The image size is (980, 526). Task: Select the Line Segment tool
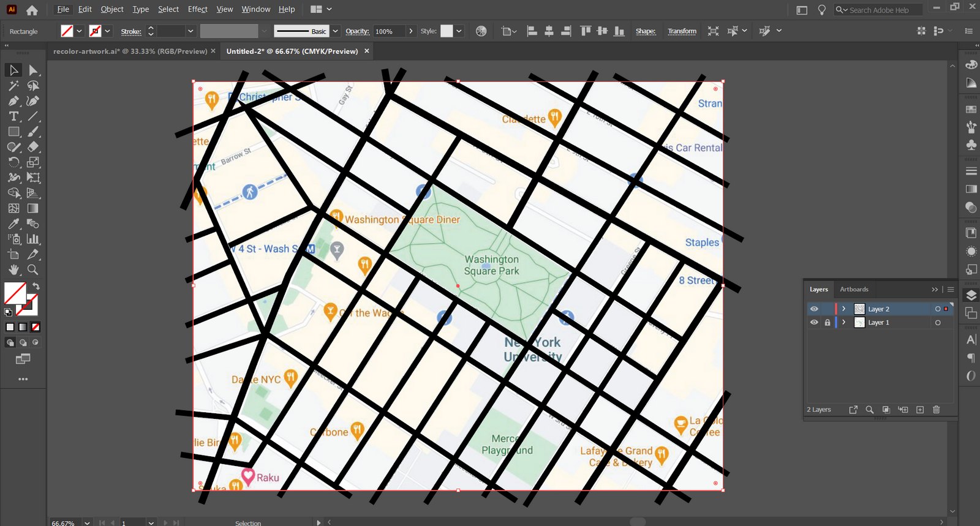[x=33, y=116]
